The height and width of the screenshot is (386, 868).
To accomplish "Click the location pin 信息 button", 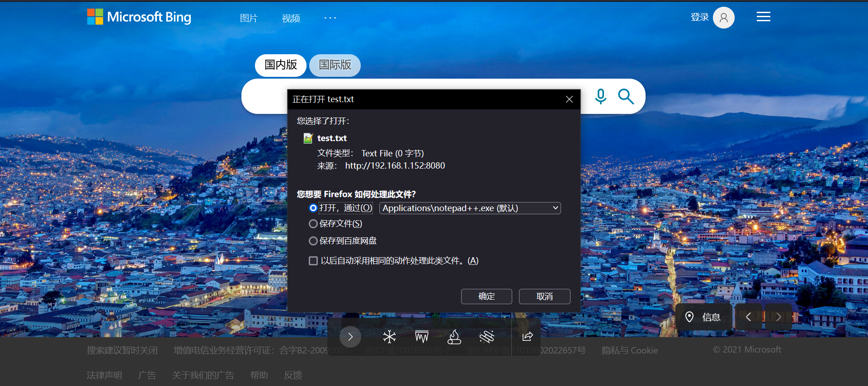I will pyautogui.click(x=703, y=317).
